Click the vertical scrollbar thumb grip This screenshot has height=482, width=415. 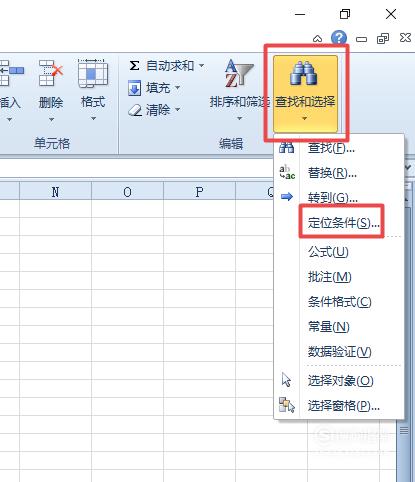coord(404,431)
